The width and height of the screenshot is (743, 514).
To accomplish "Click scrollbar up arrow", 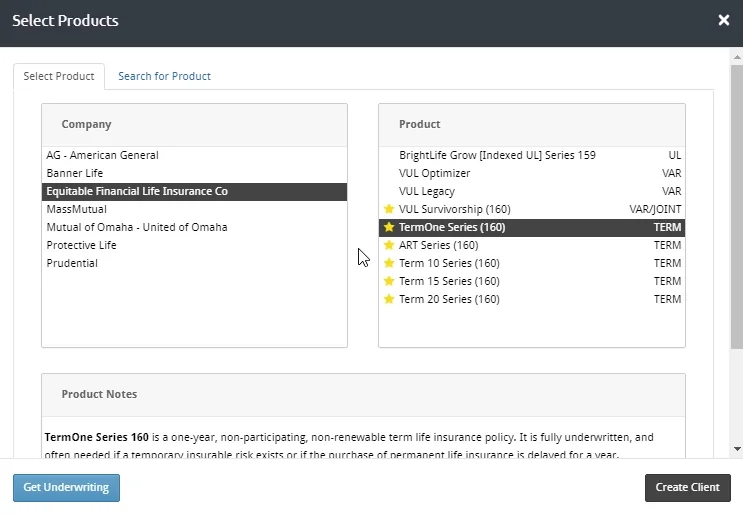I will (x=737, y=57).
